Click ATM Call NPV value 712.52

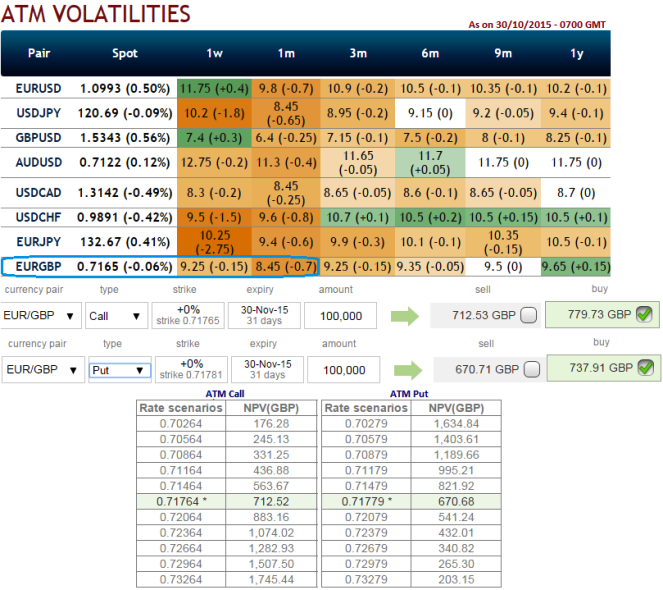[271, 502]
